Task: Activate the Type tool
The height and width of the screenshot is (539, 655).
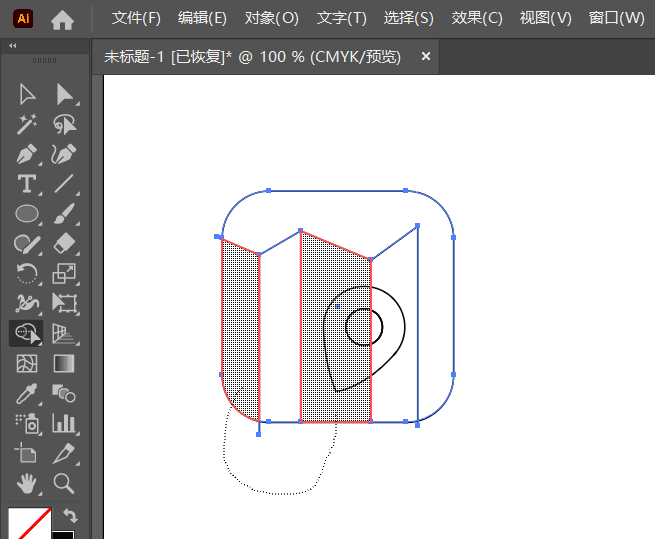Action: [x=27, y=184]
